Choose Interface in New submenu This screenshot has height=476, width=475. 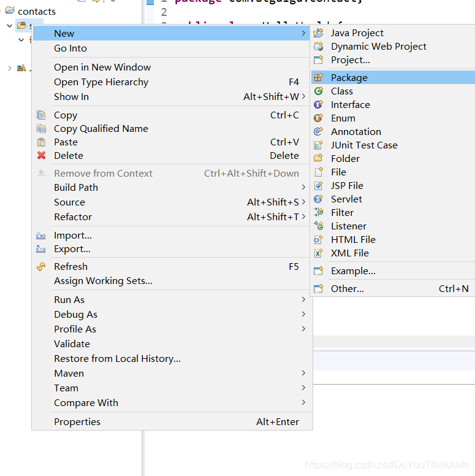pos(393,105)
